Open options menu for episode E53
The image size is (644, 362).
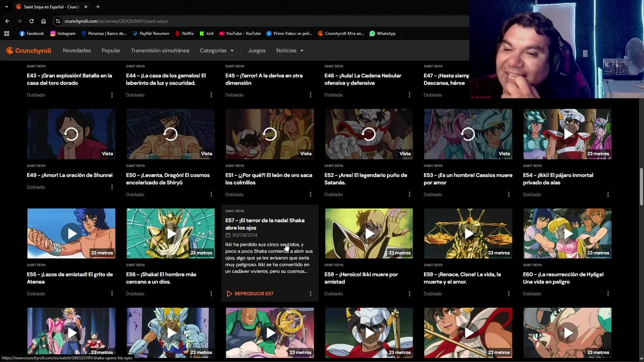pos(508,195)
